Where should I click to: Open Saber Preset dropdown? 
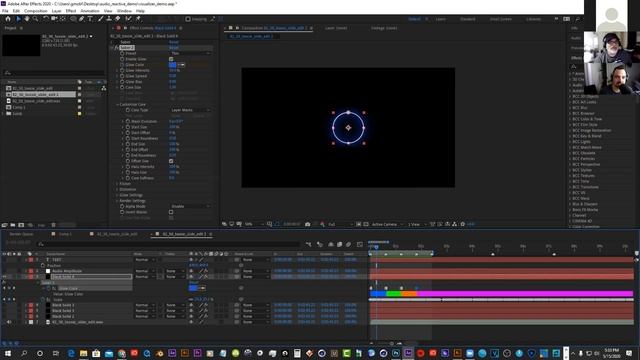pos(191,53)
